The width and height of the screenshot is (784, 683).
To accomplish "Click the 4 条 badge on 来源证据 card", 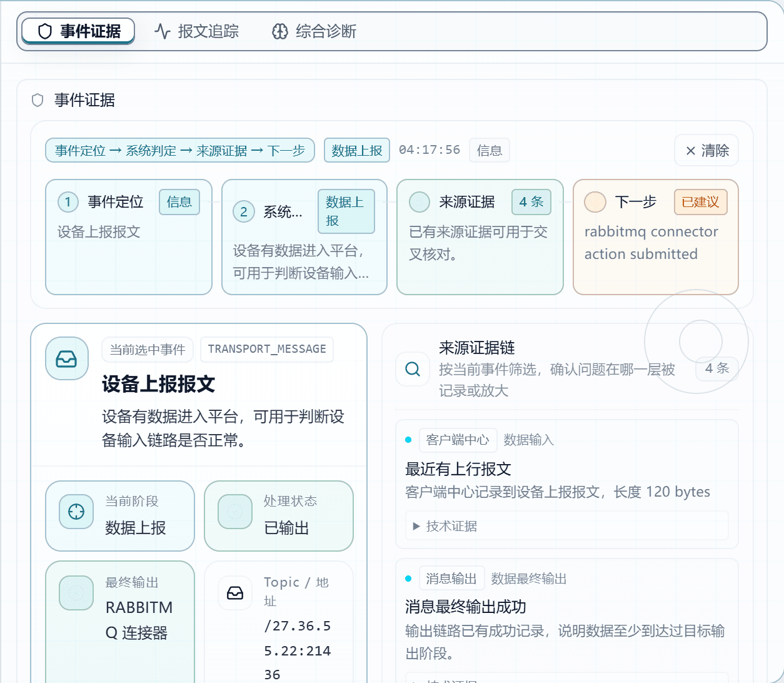I will [x=531, y=202].
